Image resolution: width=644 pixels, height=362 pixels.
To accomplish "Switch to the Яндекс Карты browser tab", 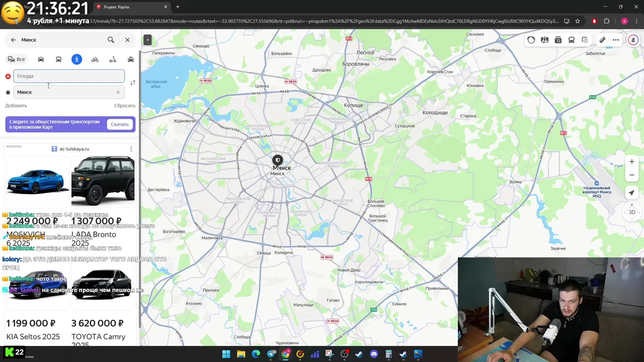I will pos(131,7).
